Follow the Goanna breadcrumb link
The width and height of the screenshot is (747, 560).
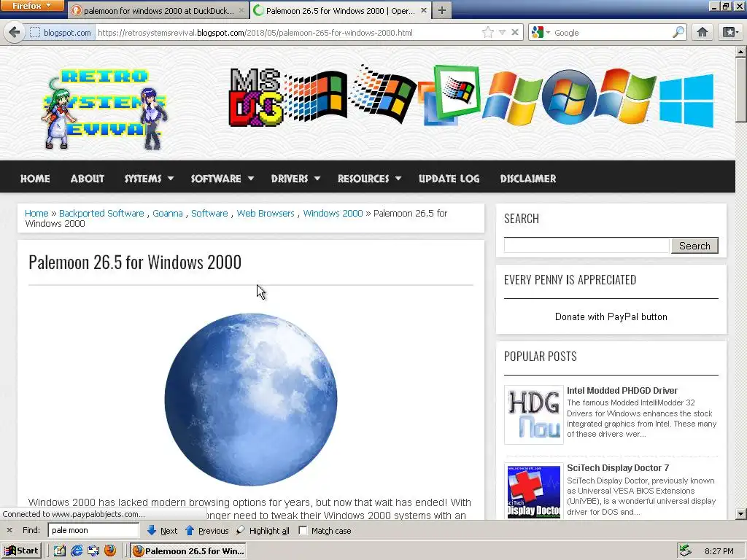[168, 214]
